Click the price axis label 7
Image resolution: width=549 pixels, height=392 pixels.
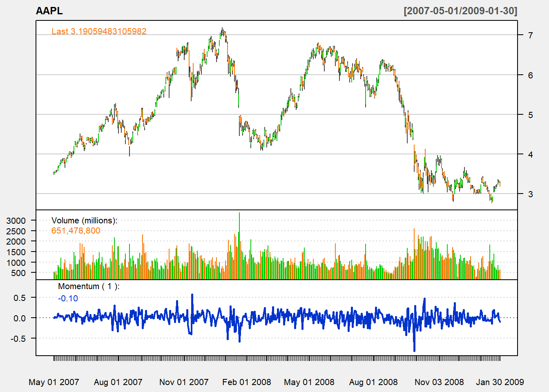530,36
